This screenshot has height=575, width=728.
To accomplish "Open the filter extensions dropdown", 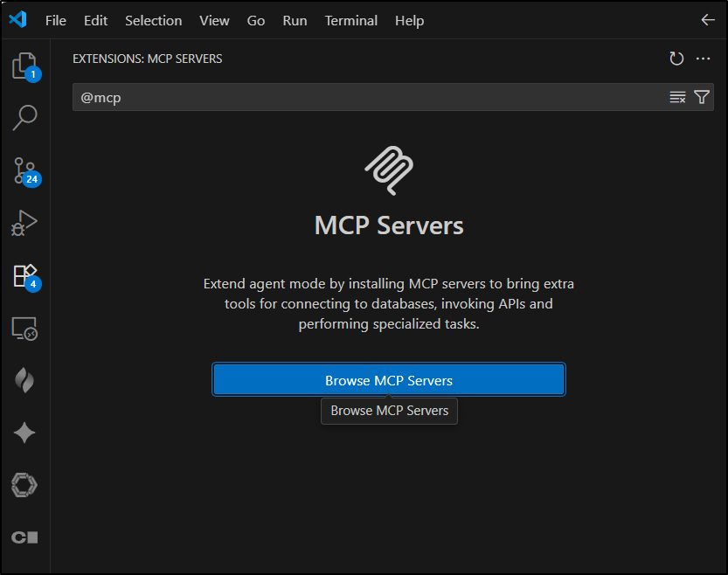I will pos(702,97).
